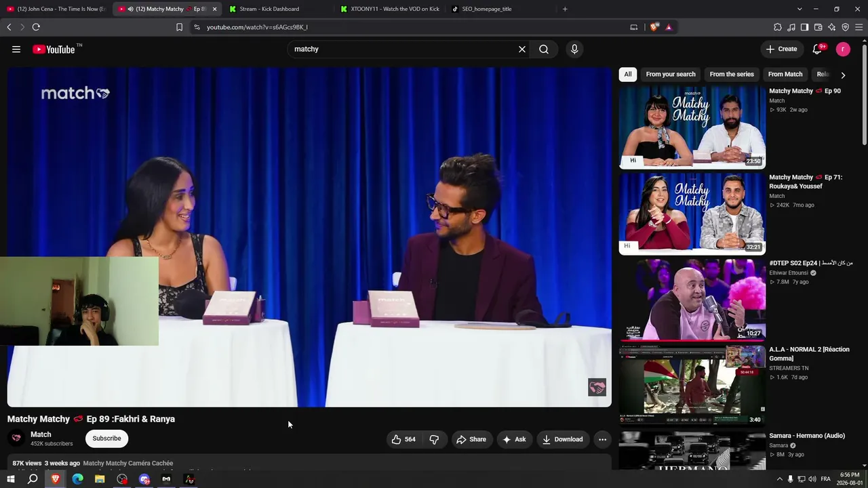Viewport: 868px width, 488px height.
Task: Go back in browser history
Action: point(9,27)
